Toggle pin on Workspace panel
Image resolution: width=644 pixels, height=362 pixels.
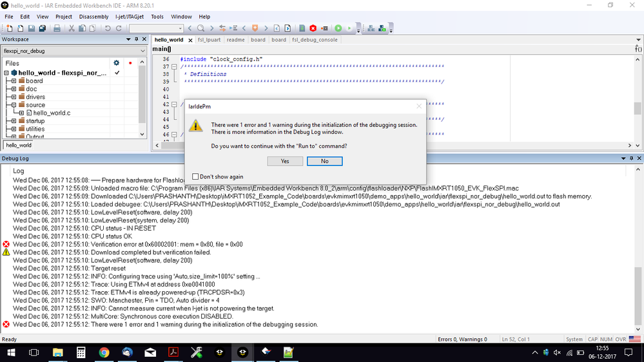pyautogui.click(x=137, y=39)
